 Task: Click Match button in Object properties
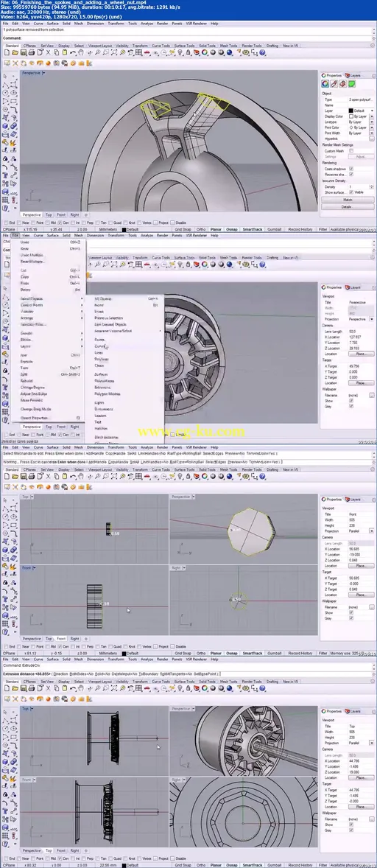click(x=348, y=199)
